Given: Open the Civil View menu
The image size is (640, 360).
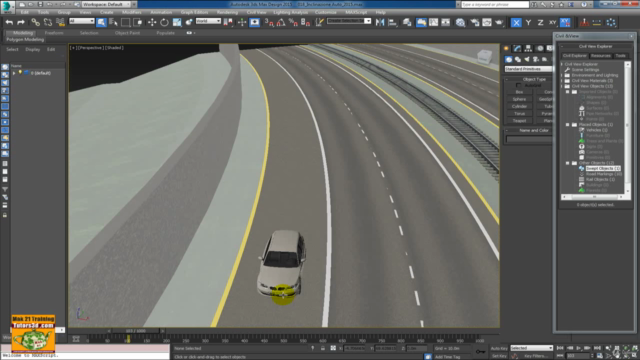Looking at the screenshot, I should click(x=256, y=12).
